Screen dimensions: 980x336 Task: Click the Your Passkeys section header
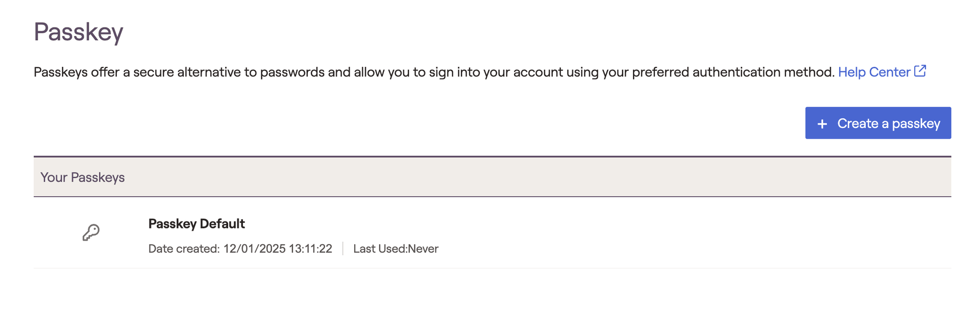[83, 177]
